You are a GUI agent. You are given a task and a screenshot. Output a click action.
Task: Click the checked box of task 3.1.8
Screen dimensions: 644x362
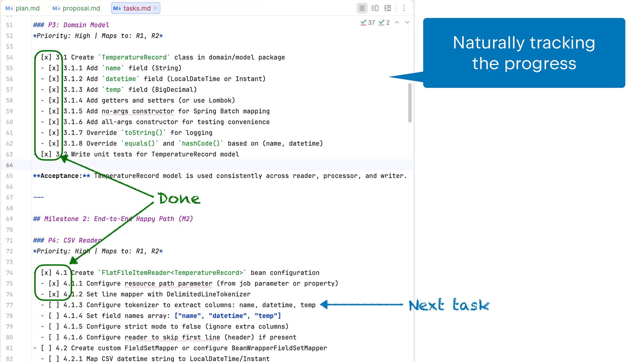point(54,143)
